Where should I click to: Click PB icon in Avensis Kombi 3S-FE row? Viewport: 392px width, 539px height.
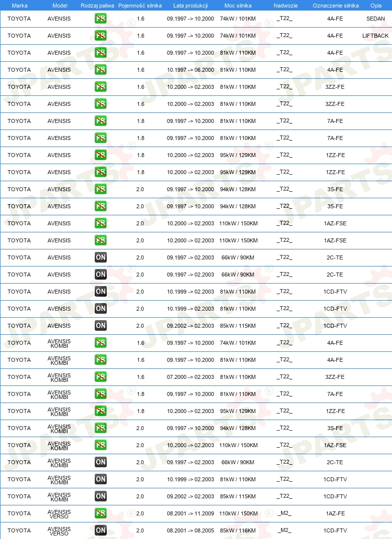click(101, 428)
